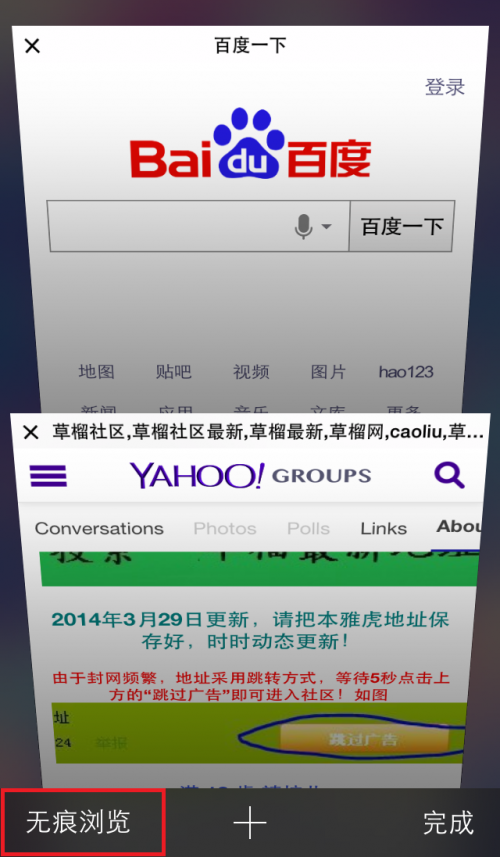Tap the Yahoo Groups magnifier search icon
The width and height of the screenshot is (500, 857).
[449, 475]
